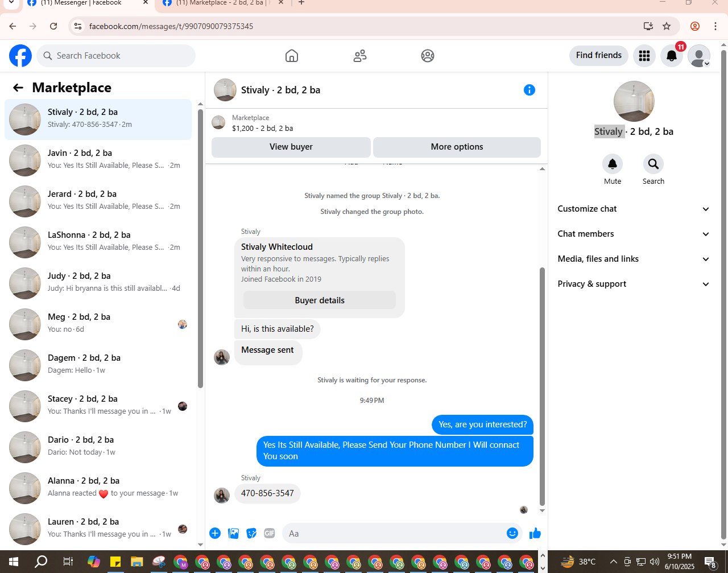728x573 pixels.
Task: Go to Home feed icon
Action: [x=292, y=56]
